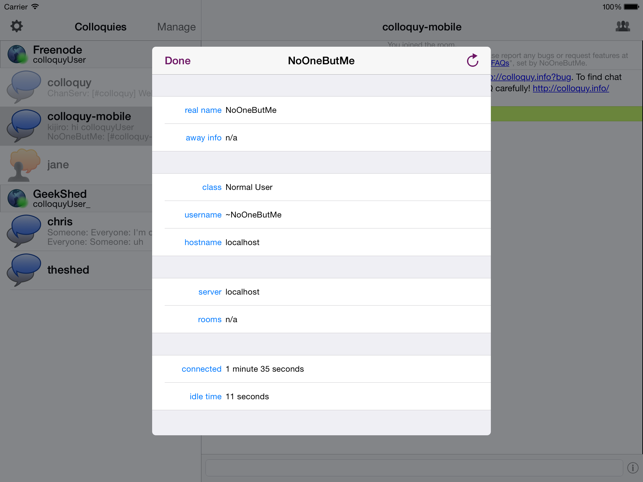Select the connected 1 minute 35 seconds row
This screenshot has width=643, height=482.
321,369
